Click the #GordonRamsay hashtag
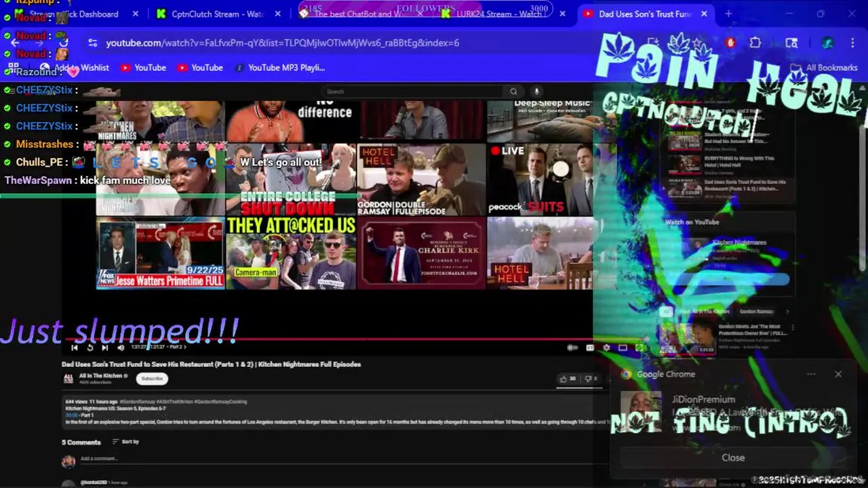 (138, 401)
